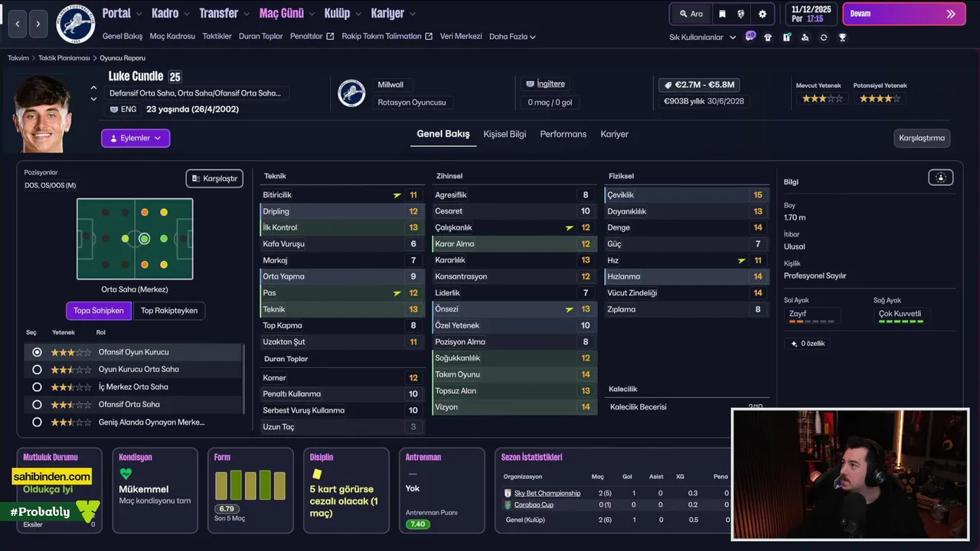Go back with the left arrow button
Viewport: 980px width, 551px height.
[x=18, y=24]
